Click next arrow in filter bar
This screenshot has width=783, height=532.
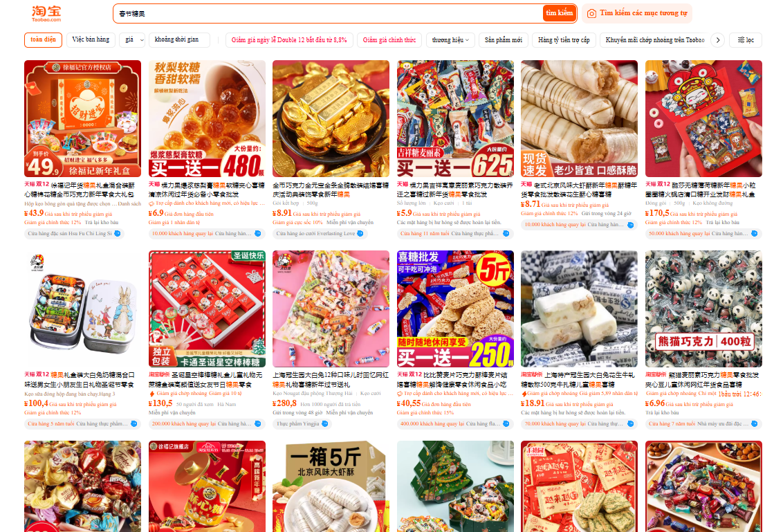coord(717,40)
